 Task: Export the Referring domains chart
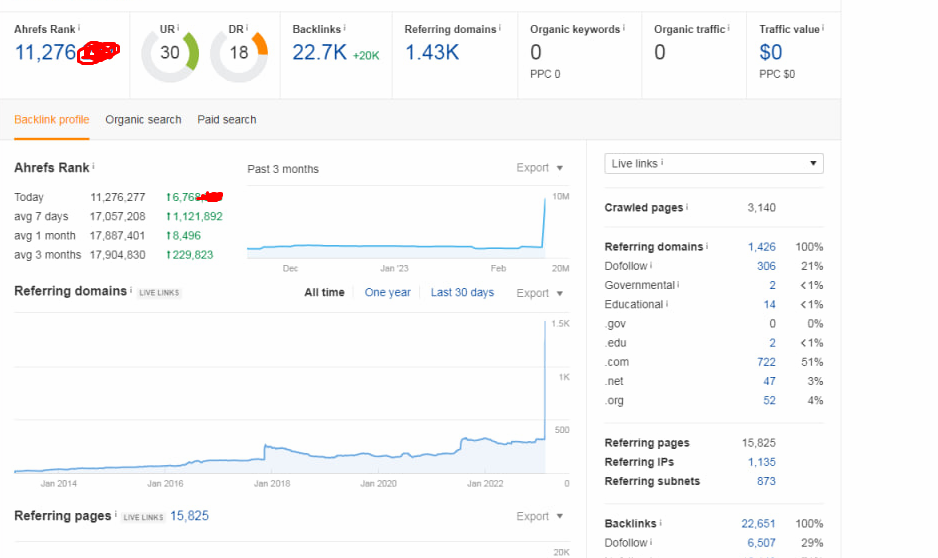click(x=540, y=293)
